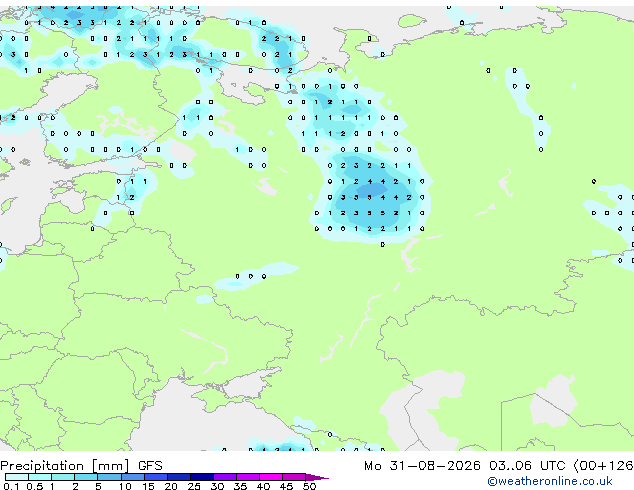Click the legend value '35'
Screen dimensions: 634x490
[240, 486]
